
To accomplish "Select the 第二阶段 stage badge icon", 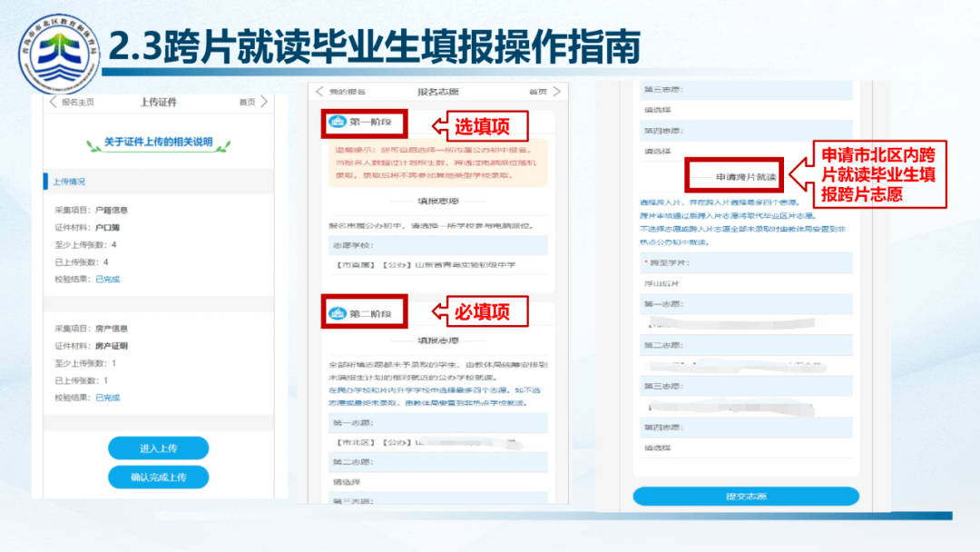I will tap(338, 312).
